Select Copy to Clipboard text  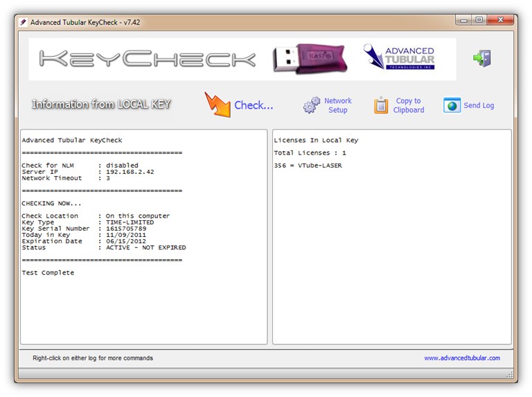[x=409, y=105]
